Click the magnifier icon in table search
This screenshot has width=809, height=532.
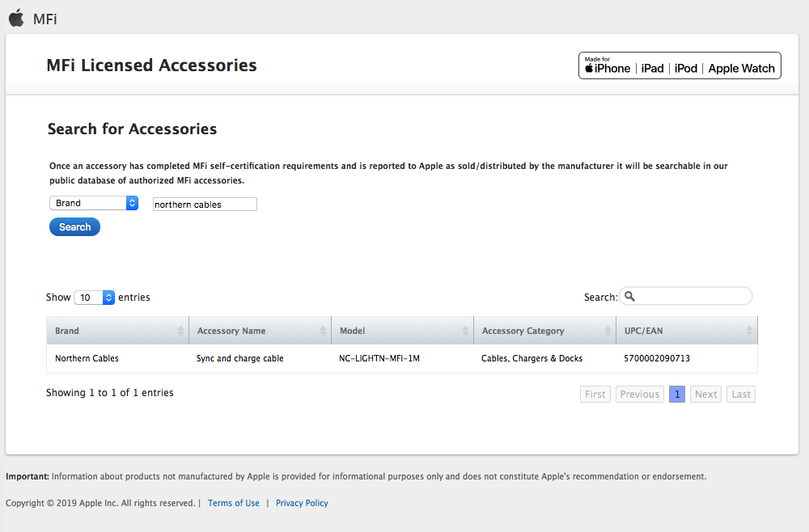coord(630,297)
